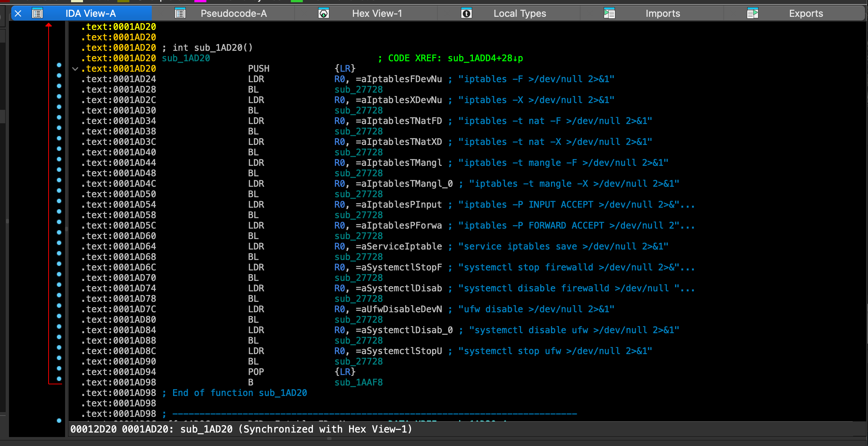Screen dimensions: 868x446
Task: Click the POP instruction mnemonic
Action: (256, 372)
